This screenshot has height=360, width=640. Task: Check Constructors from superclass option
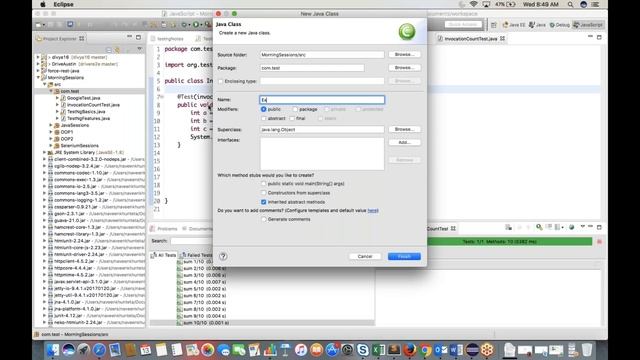pyautogui.click(x=263, y=193)
